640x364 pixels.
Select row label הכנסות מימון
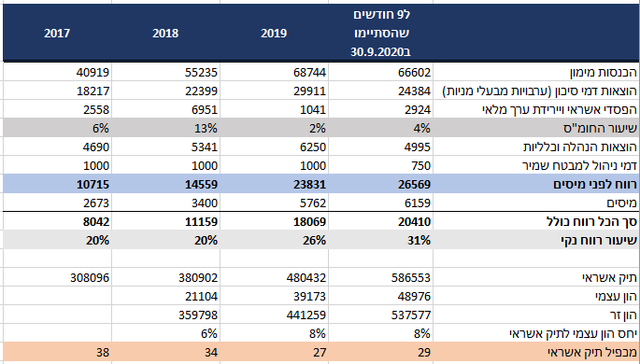(x=603, y=73)
